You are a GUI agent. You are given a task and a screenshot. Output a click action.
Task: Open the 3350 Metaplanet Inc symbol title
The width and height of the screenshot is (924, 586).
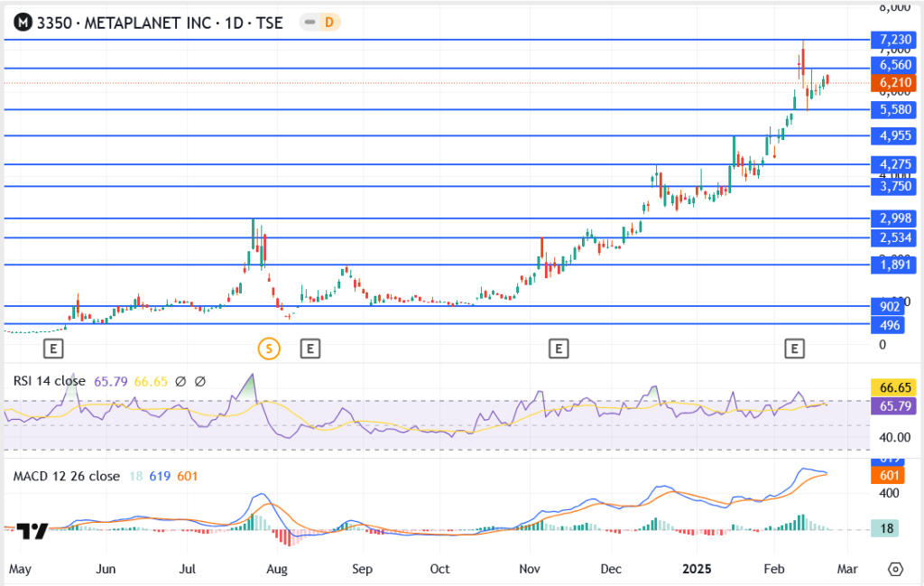pyautogui.click(x=160, y=23)
